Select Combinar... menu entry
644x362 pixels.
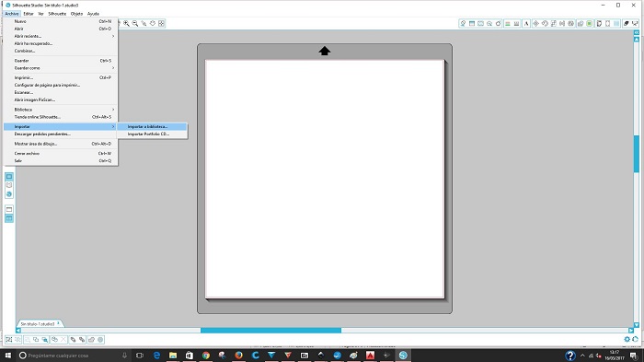61,51
